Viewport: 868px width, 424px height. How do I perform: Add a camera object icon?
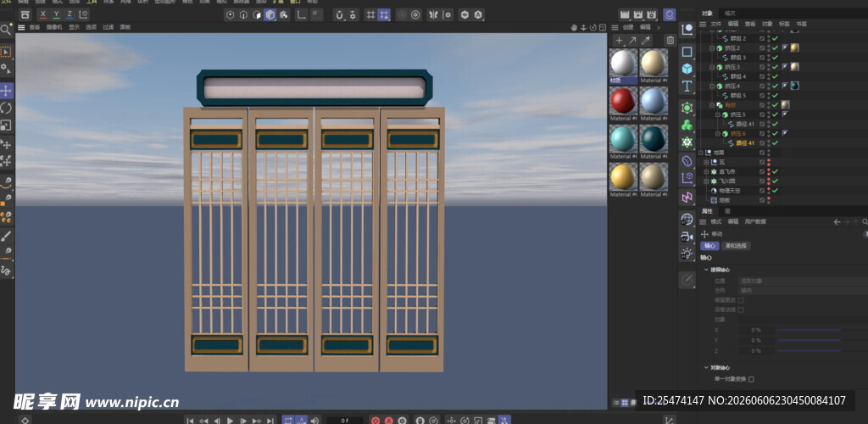pyautogui.click(x=687, y=237)
